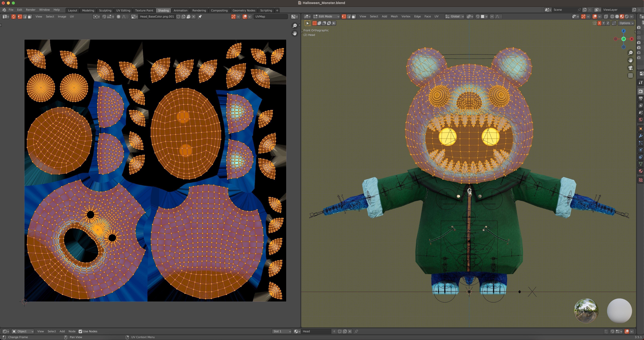The width and height of the screenshot is (644, 340).
Task: Enable X axis mesh symmetry
Action: pyautogui.click(x=599, y=23)
